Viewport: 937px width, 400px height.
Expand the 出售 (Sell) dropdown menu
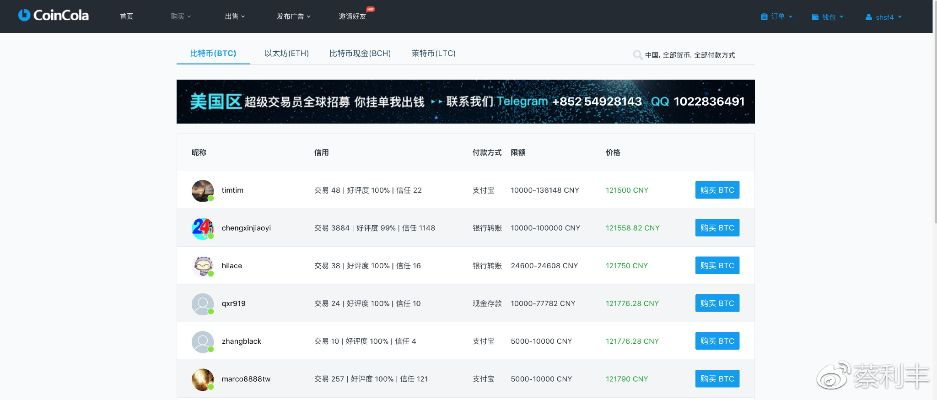pos(235,17)
